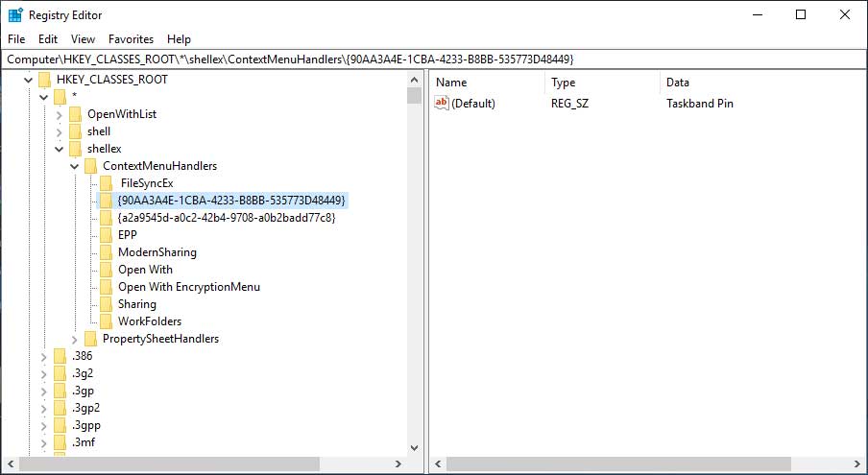Viewport: 868px width, 475px height.
Task: Click the EPP key folder icon
Action: [x=107, y=235]
